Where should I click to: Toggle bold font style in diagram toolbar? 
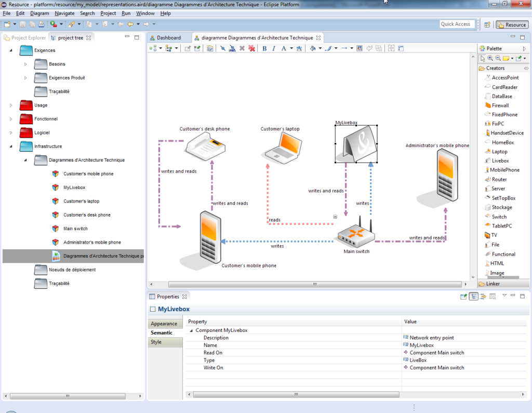click(264, 48)
